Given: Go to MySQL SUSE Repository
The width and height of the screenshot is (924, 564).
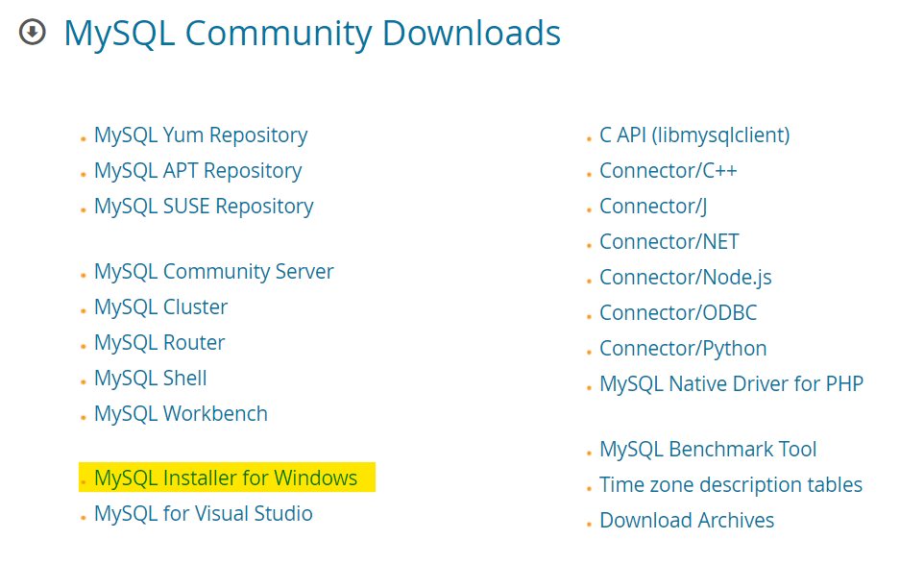Looking at the screenshot, I should [204, 207].
